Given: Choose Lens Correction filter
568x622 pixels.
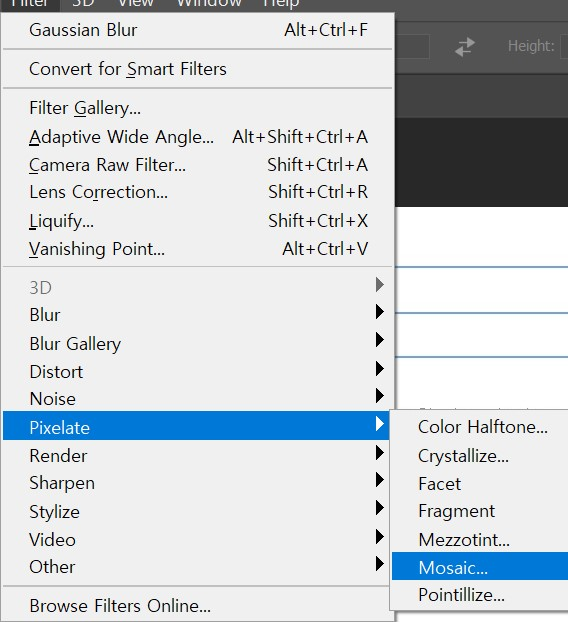Looking at the screenshot, I should pos(198,192).
